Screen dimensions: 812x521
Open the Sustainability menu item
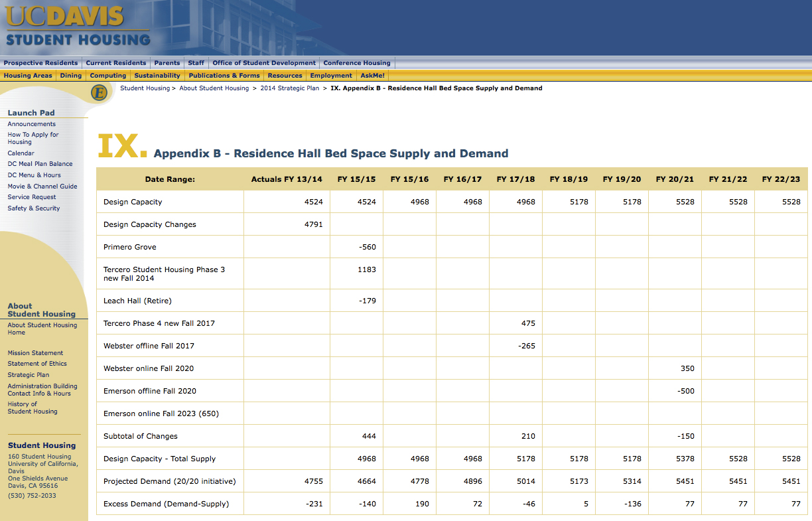(157, 76)
